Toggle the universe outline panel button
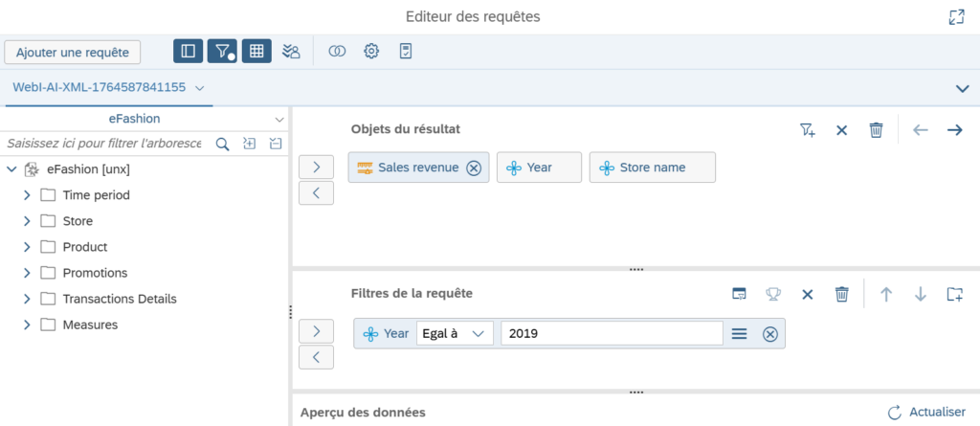The height and width of the screenshot is (426, 980). point(189,52)
